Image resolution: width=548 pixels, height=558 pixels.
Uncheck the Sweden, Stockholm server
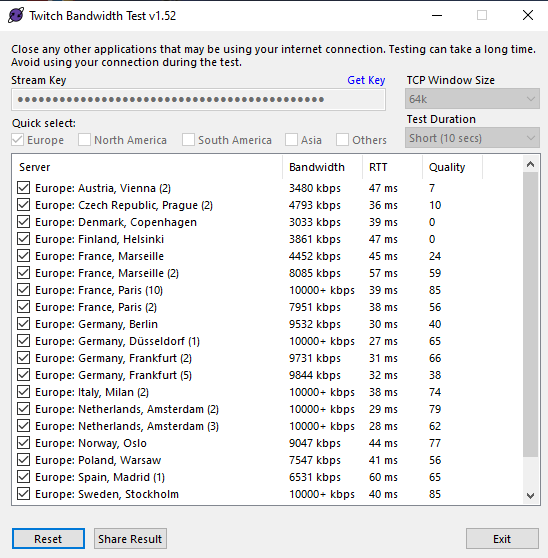23,494
